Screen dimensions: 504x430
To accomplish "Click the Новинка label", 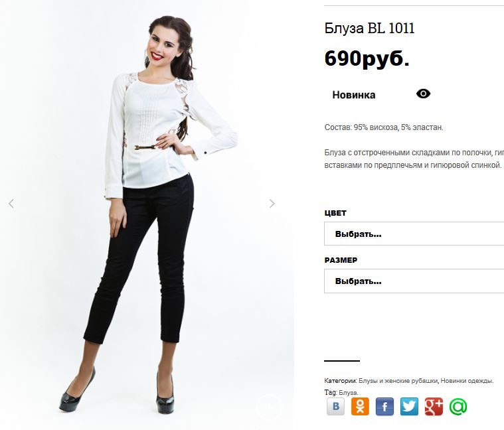I will [x=353, y=95].
